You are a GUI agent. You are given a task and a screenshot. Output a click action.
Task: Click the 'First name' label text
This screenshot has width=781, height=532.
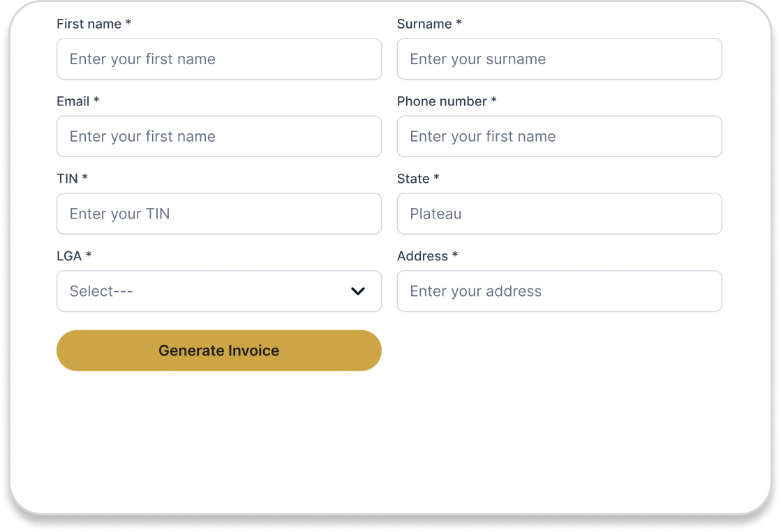[x=89, y=24]
